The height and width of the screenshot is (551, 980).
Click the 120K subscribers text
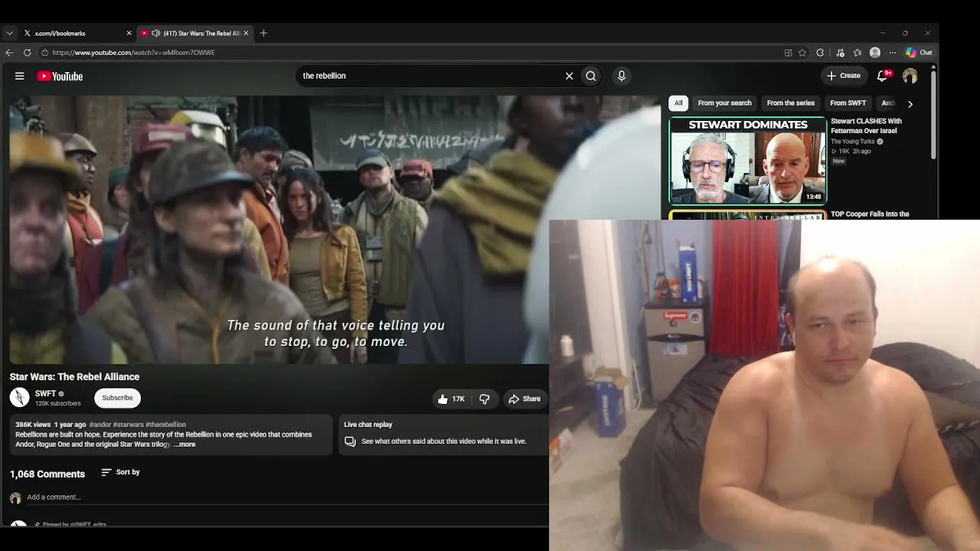[57, 403]
